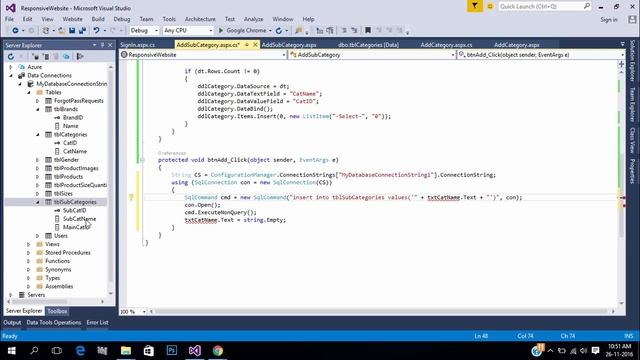Refresh the Server Explorer tree

click(11, 56)
